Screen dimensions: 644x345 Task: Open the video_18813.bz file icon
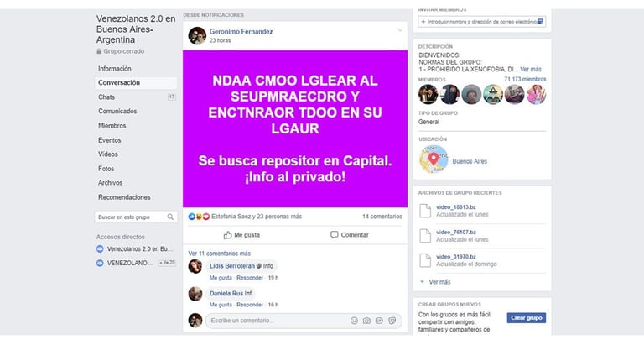(x=425, y=211)
